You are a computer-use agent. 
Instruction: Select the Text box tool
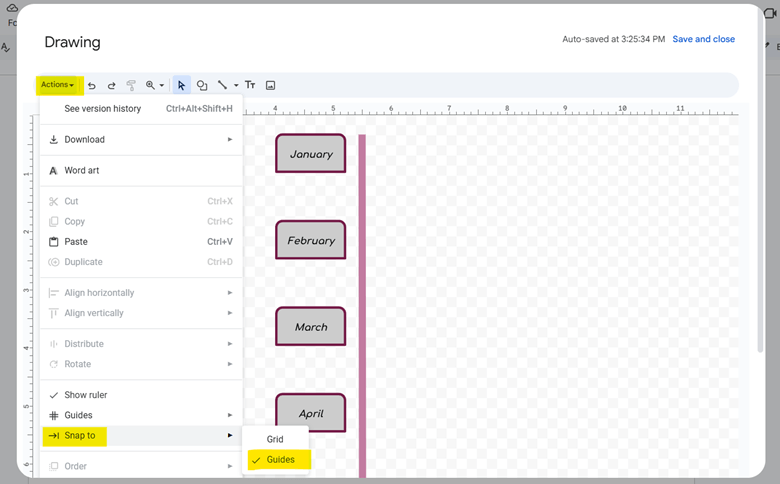[250, 86]
